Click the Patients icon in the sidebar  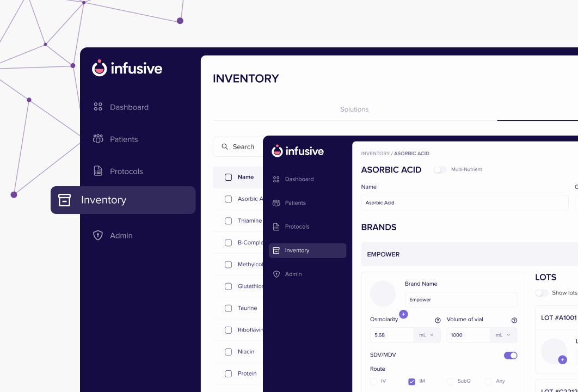[98, 139]
